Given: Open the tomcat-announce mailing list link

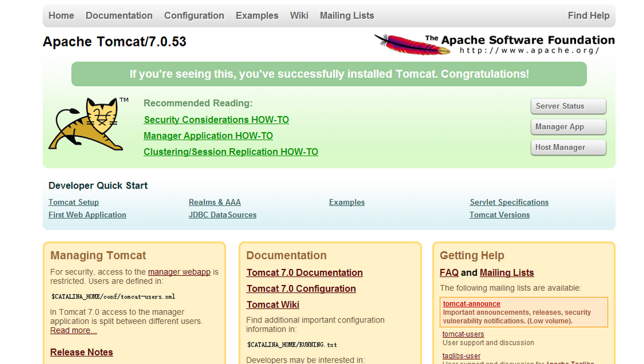Looking at the screenshot, I should pyautogui.click(x=472, y=304).
